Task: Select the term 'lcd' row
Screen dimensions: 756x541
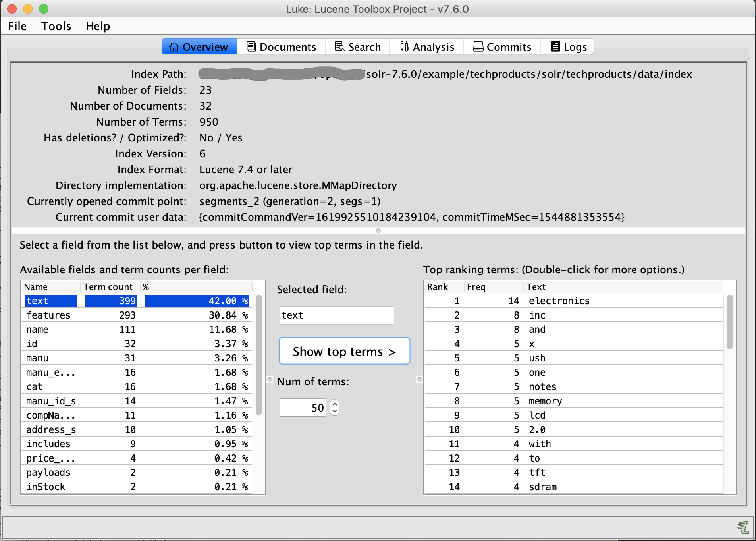Action: point(574,415)
